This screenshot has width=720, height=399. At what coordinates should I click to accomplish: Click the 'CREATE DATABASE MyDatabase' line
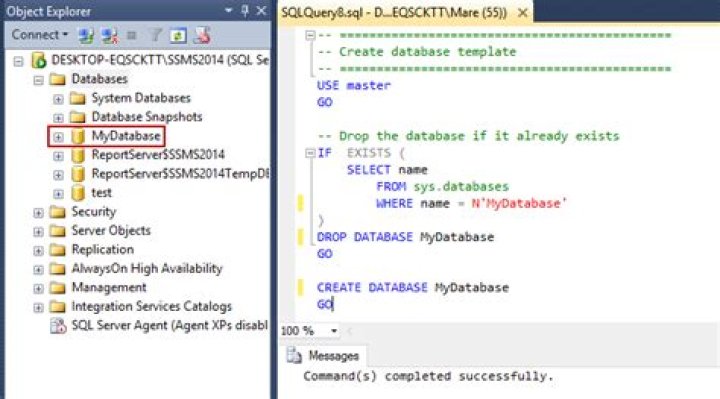coord(413,287)
